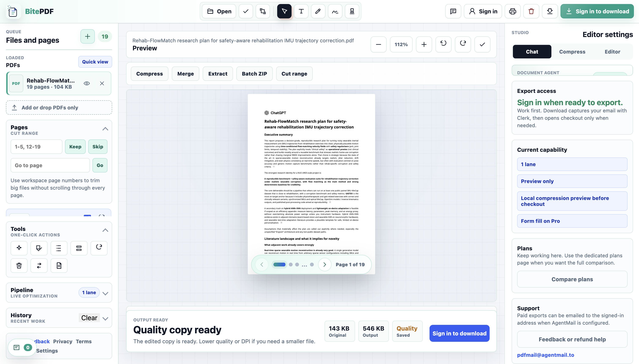
Task: Switch to the Chat tab
Action: pos(532,52)
